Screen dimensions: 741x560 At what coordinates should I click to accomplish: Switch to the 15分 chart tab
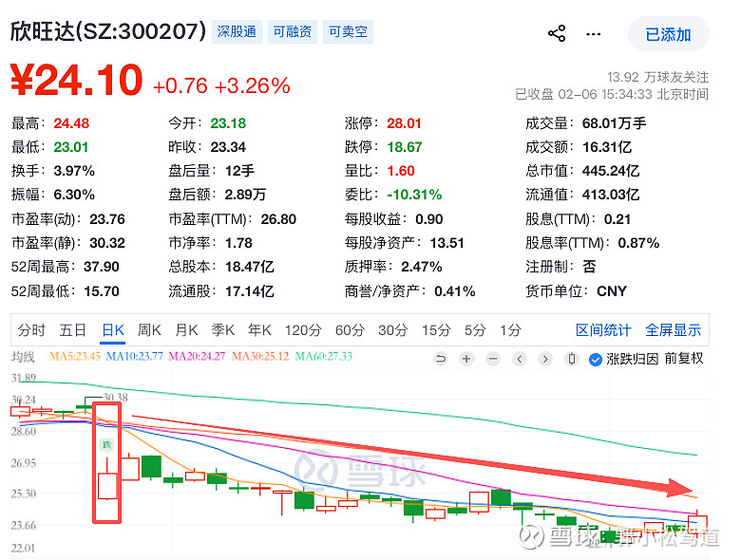coord(436,330)
